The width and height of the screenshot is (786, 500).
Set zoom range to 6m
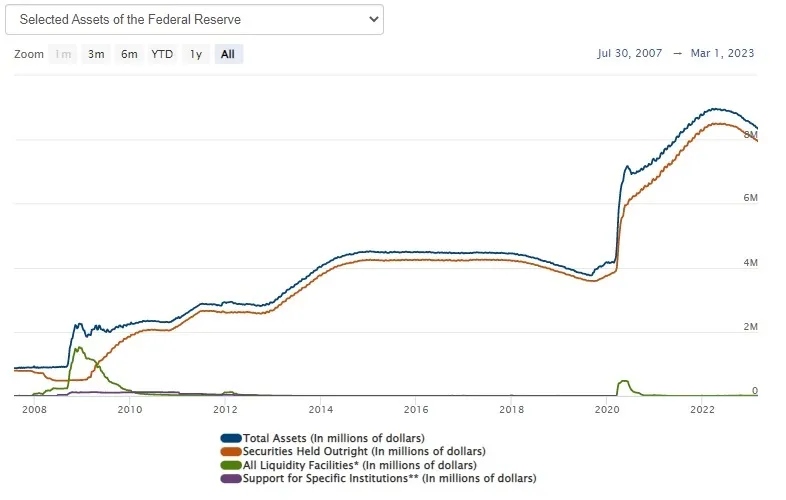(x=129, y=54)
